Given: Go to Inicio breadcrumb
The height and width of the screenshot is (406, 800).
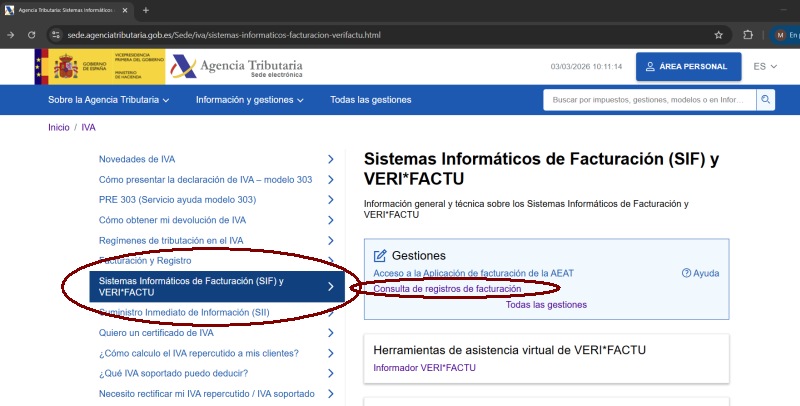Looking at the screenshot, I should point(58,128).
